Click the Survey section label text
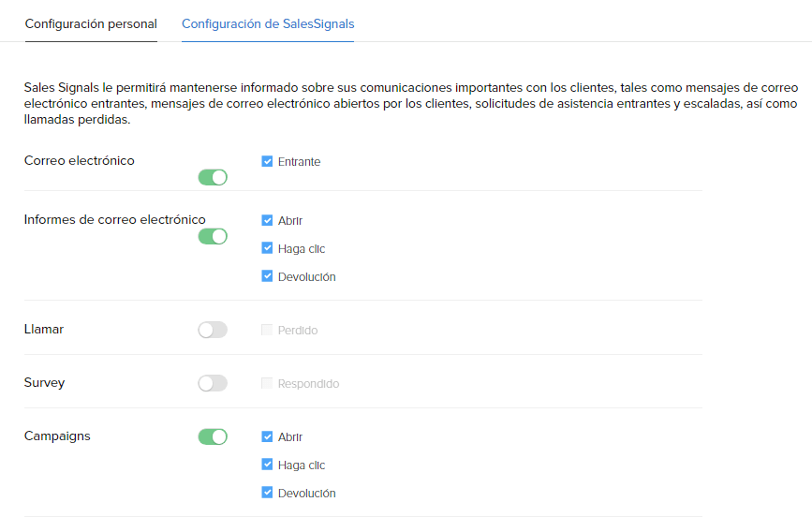Image resolution: width=812 pixels, height=517 pixels. point(44,383)
